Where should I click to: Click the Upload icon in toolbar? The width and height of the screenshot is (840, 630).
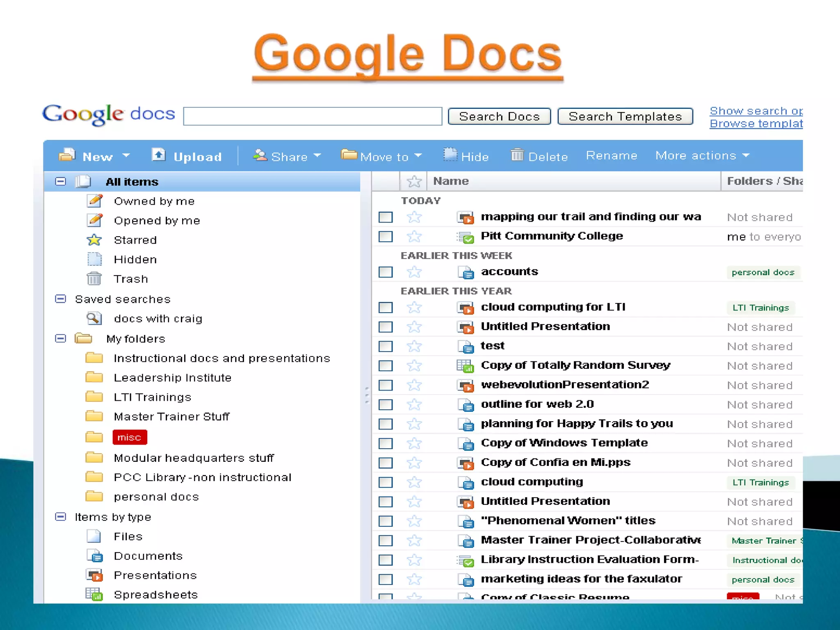pos(158,155)
